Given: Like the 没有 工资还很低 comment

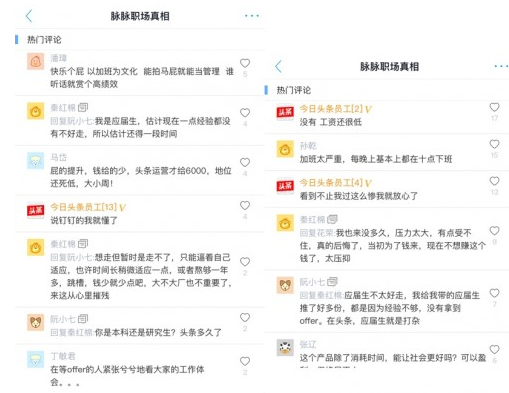Looking at the screenshot, I should tap(494, 107).
